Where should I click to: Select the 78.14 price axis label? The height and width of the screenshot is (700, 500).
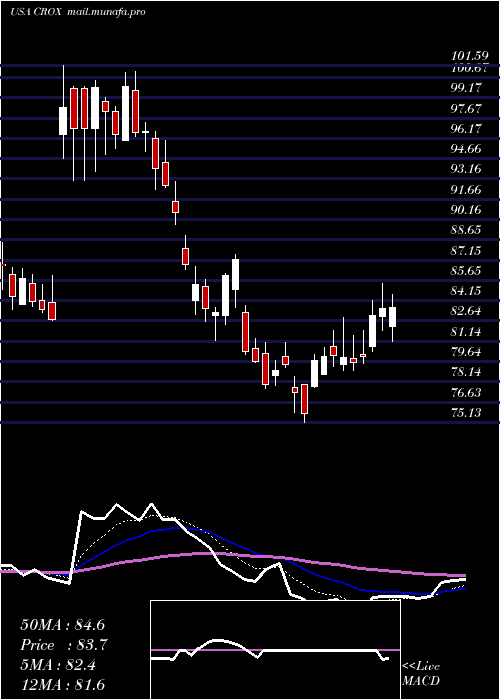(x=466, y=372)
